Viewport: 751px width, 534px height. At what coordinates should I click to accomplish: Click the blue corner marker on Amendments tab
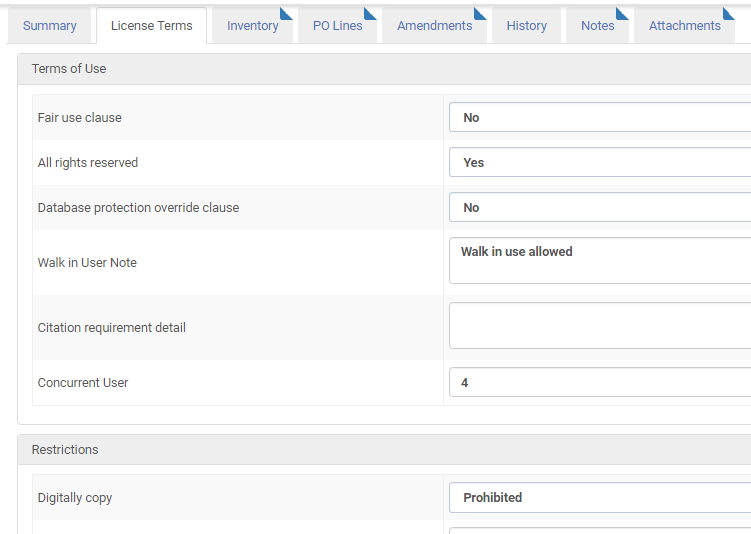pyautogui.click(x=481, y=12)
